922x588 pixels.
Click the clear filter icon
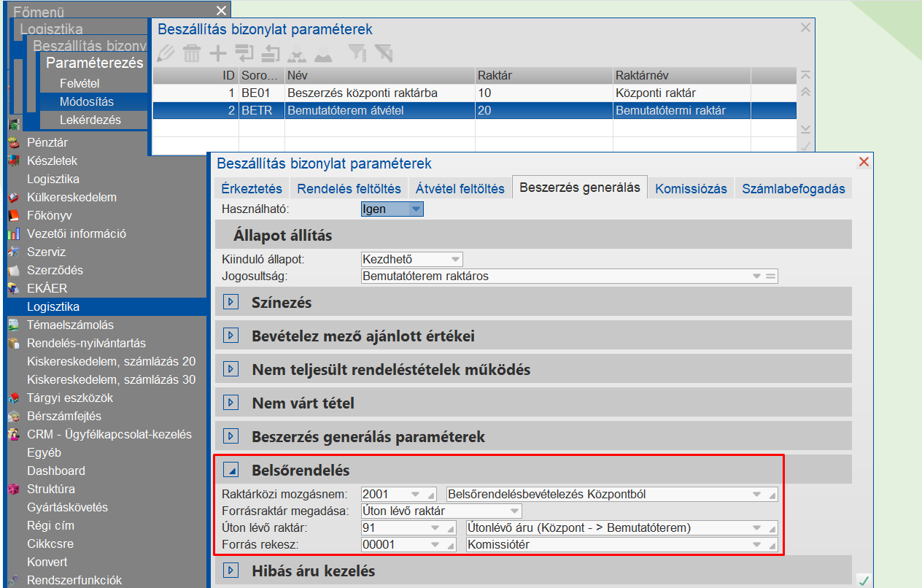click(x=382, y=53)
